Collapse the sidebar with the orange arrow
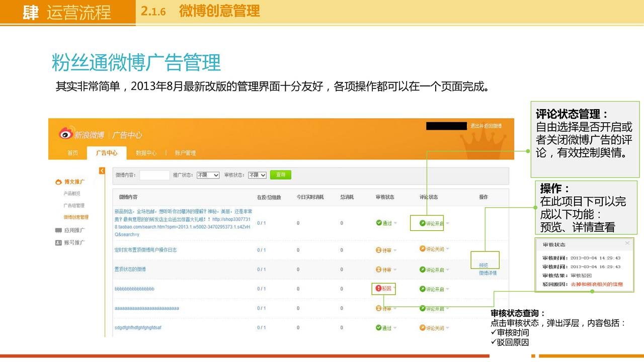This screenshot has height=362, width=644. 102,171
